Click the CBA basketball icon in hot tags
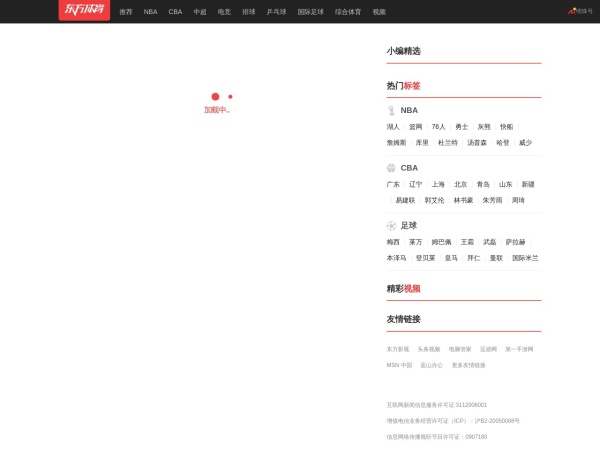600x450 pixels. click(x=391, y=168)
